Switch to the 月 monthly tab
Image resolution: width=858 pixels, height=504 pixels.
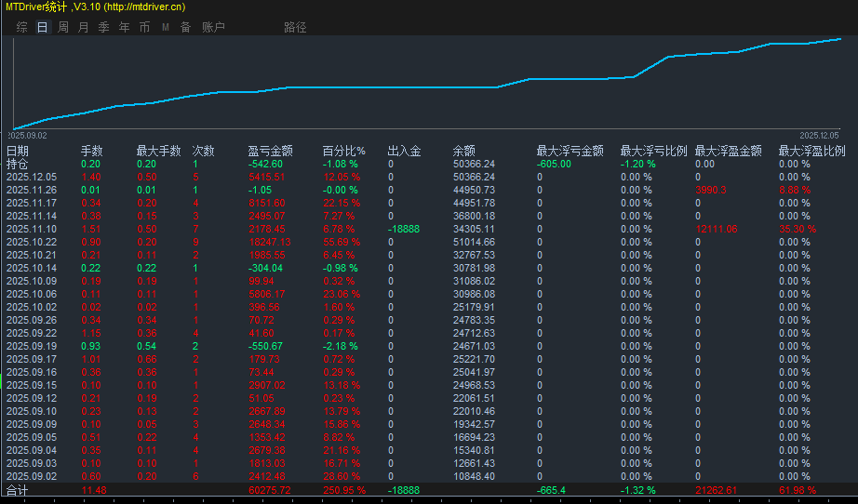[x=83, y=27]
